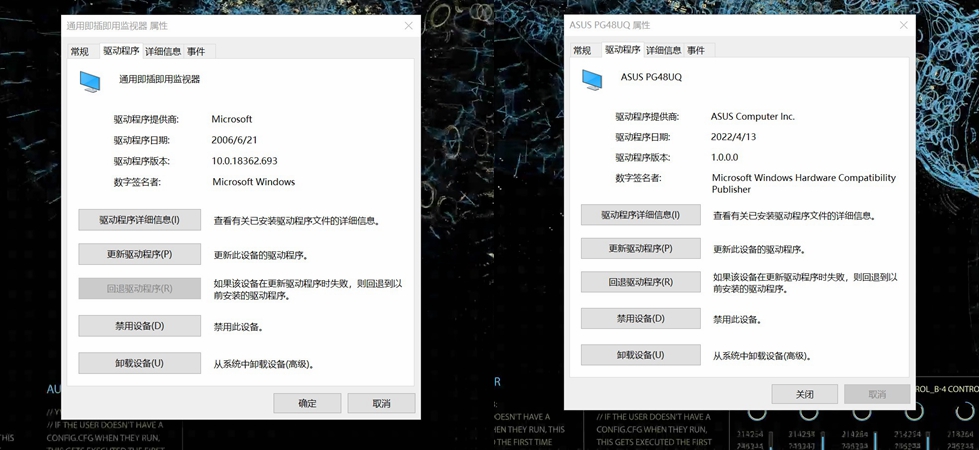The width and height of the screenshot is (980, 450).
Task: Click monitor icon in ASUS PG48UQ dialog
Action: (592, 79)
